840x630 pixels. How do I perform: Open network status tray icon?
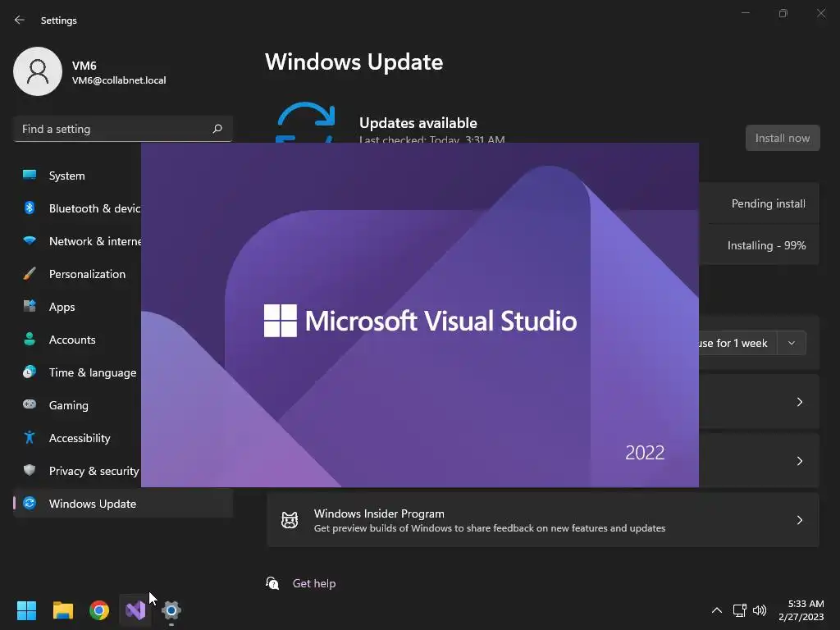click(739, 610)
